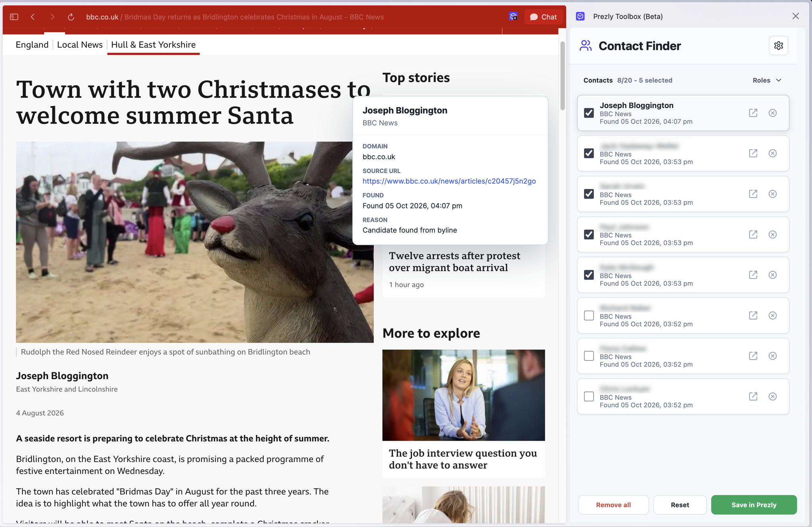Click the Reset button
This screenshot has height=527, width=812.
pyautogui.click(x=680, y=505)
